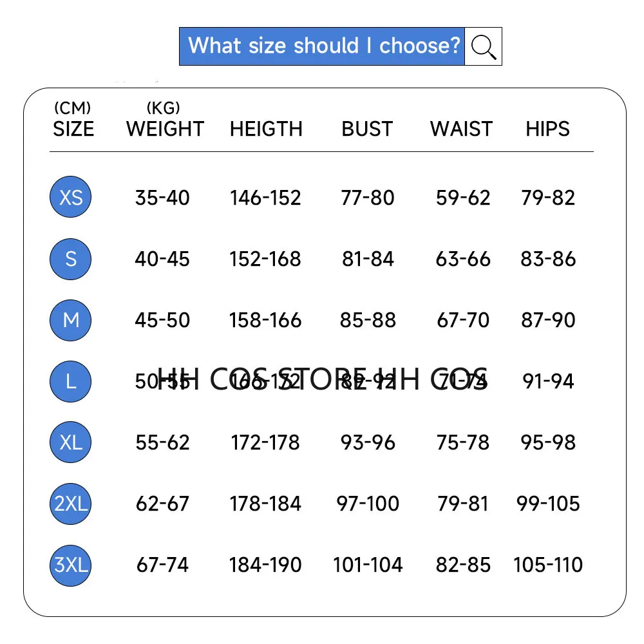644x644 pixels.
Task: Pick the L size circle
Action: click(x=71, y=381)
